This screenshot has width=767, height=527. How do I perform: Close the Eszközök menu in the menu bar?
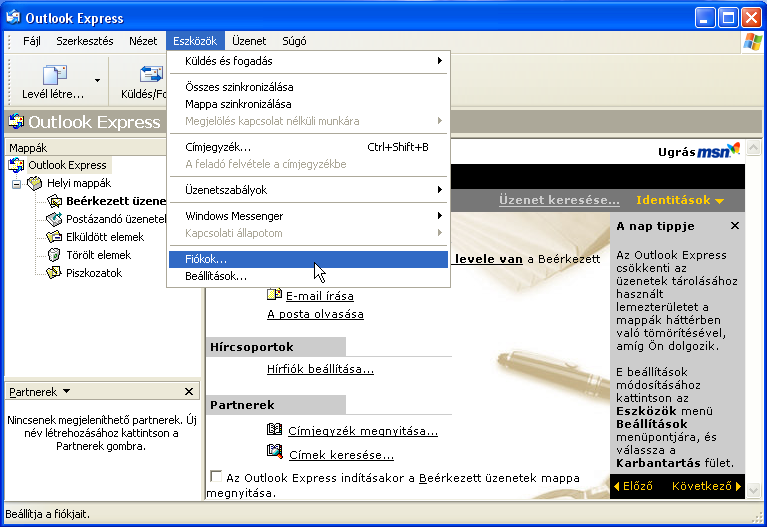[x=195, y=41]
